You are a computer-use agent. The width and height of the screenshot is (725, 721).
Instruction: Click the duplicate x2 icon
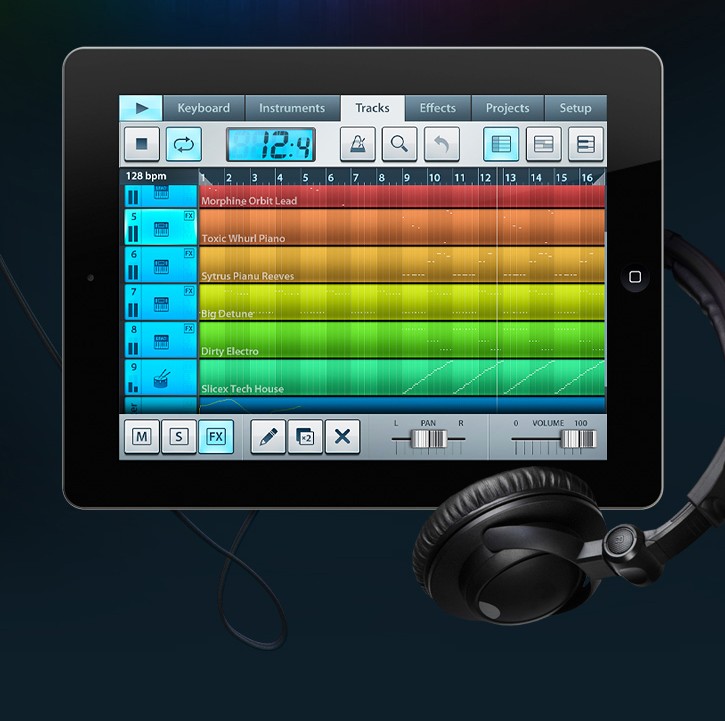point(305,437)
